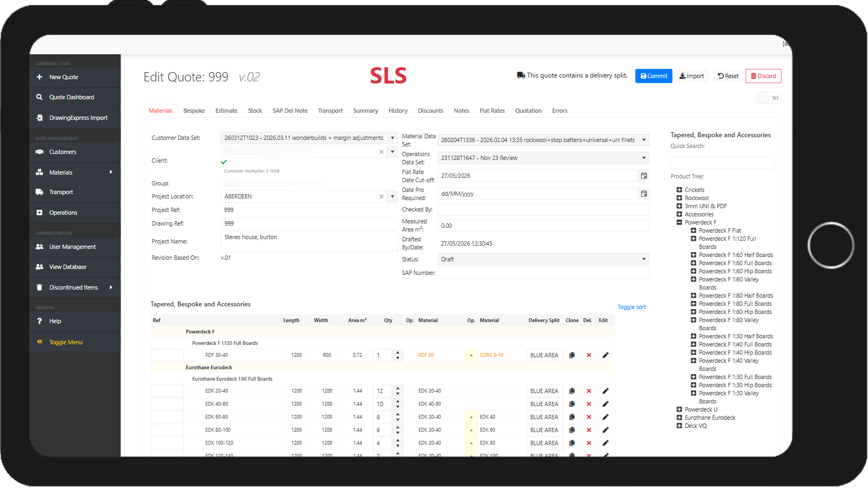Open the SAP Del Note tab
Viewport: 868px width, 488px height.
pos(290,111)
